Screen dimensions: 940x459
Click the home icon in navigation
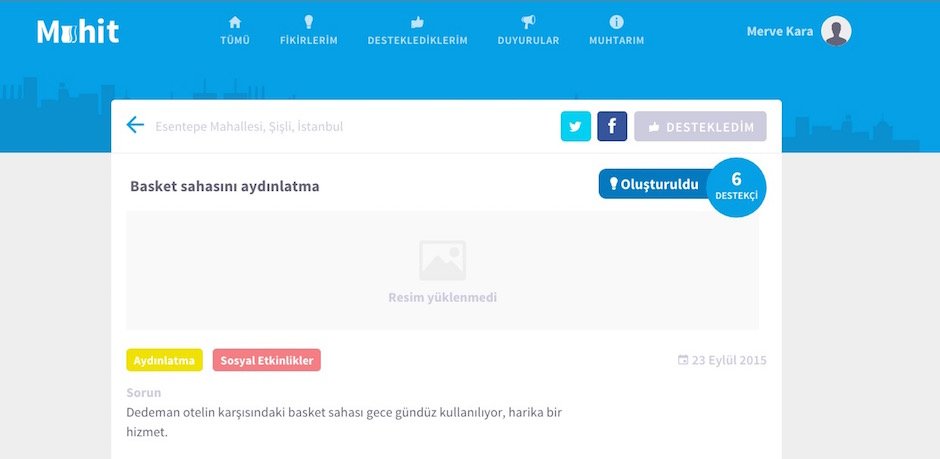[x=235, y=22]
